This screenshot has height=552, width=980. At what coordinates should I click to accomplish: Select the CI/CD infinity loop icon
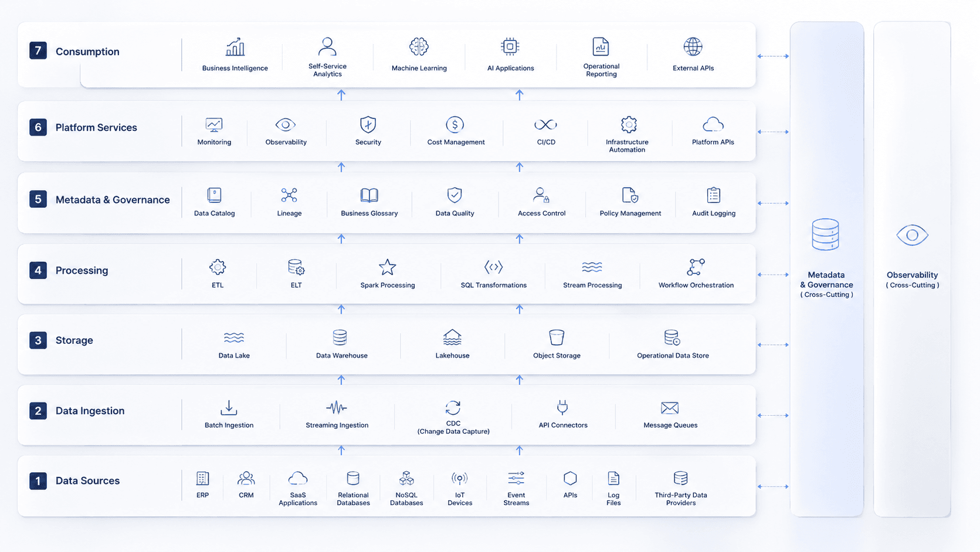pos(545,124)
